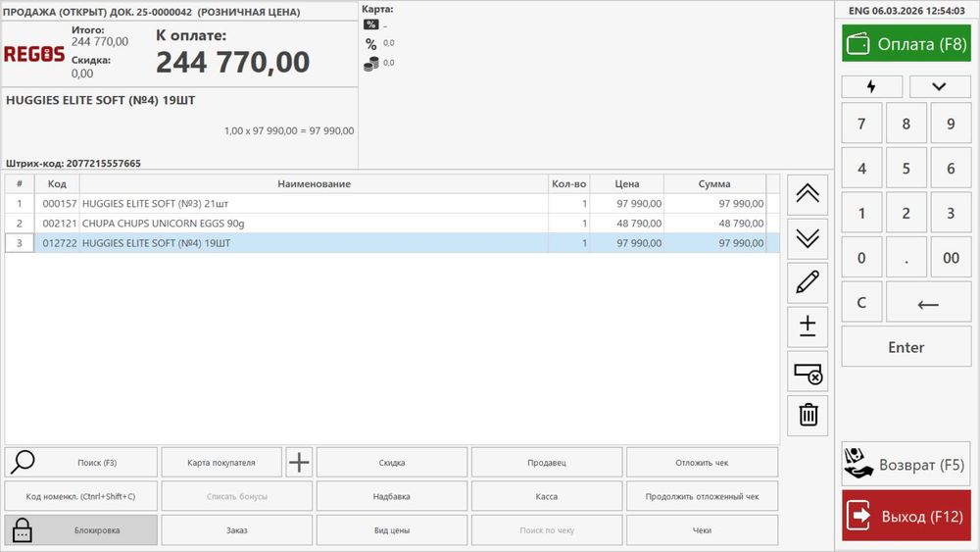Add new customer with plus button
980x552 pixels.
click(299, 463)
